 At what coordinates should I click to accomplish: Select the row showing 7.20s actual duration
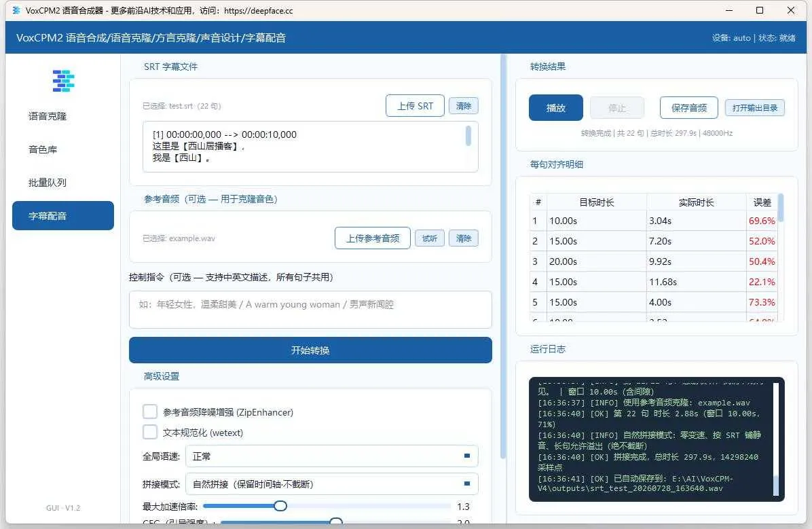coord(654,241)
